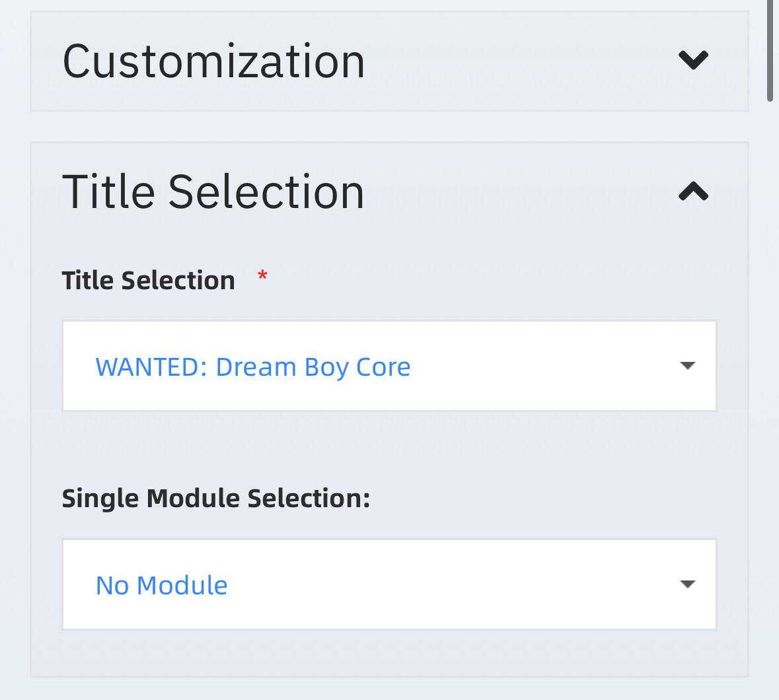
Task: Grab the vertical scrollbar thumb
Action: click(x=770, y=50)
